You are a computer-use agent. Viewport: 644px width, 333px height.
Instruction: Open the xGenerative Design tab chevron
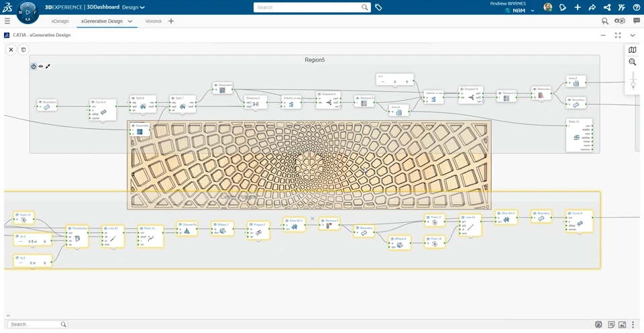point(130,21)
